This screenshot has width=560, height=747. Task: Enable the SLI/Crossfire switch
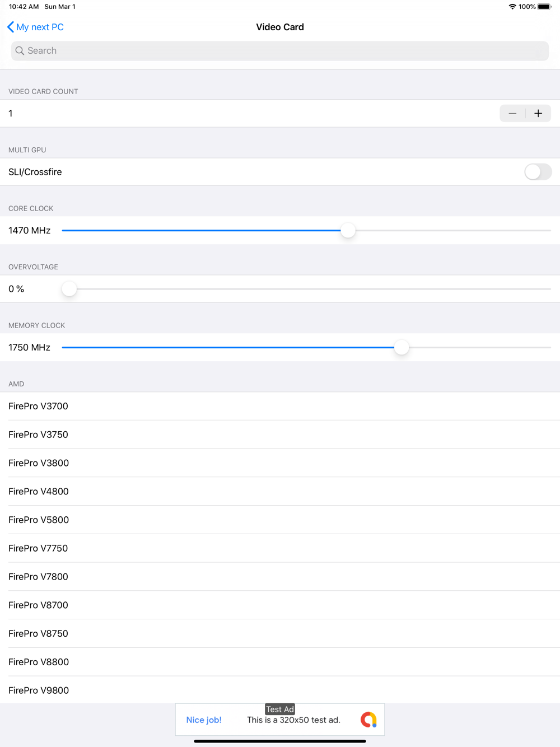pos(538,172)
